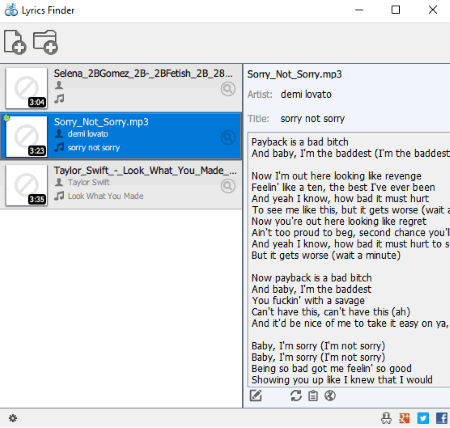This screenshot has height=428, width=450.
Task: Select the Taylor_Swift Look_What_You_Made file row
Action: click(121, 185)
